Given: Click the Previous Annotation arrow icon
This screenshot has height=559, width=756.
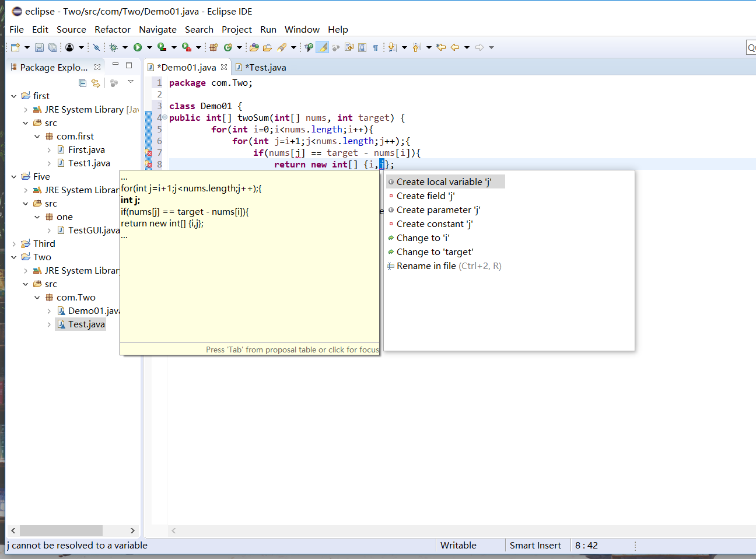Looking at the screenshot, I should click(416, 47).
